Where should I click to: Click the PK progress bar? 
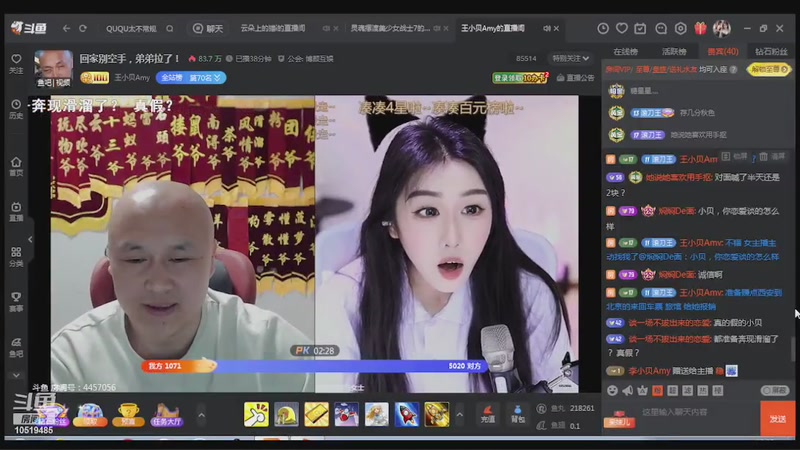pos(314,366)
